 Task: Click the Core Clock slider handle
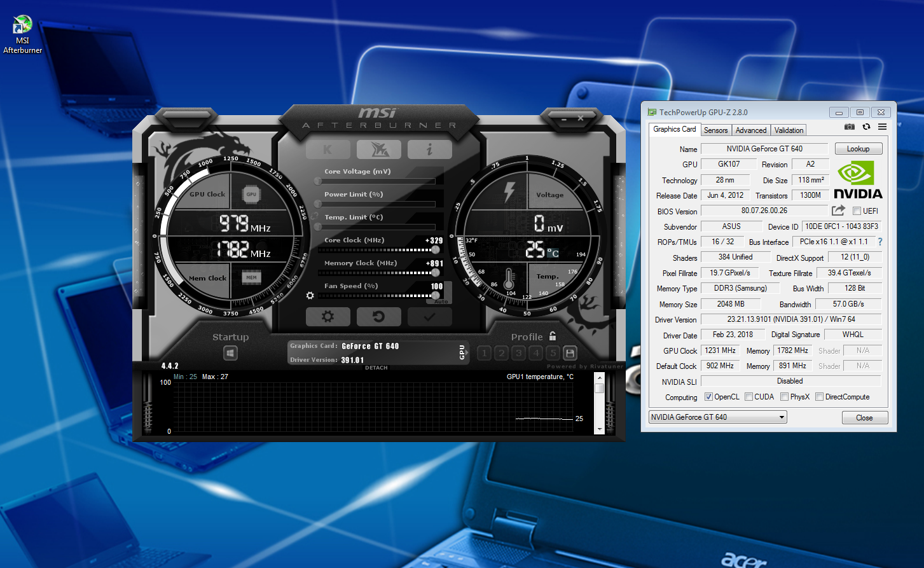[x=435, y=250]
